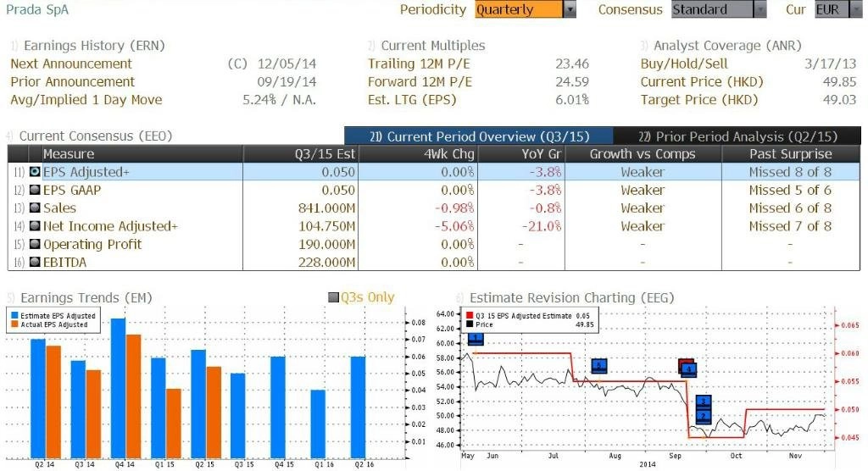This screenshot has height=471, width=868.
Task: Expand the Periodicity dropdown arrow
Action: [570, 9]
